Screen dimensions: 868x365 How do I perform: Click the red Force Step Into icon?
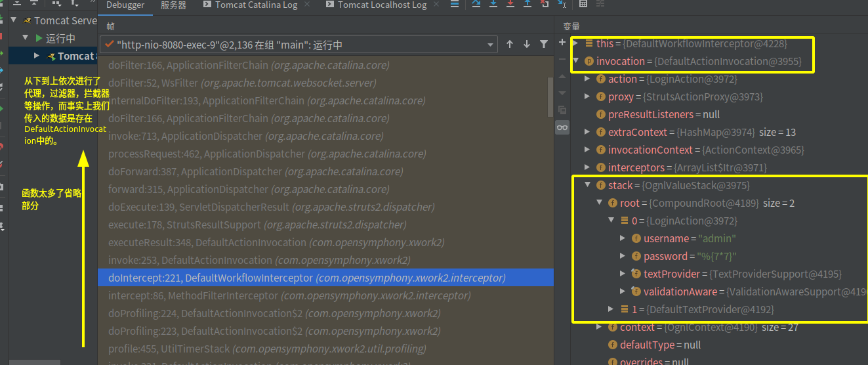click(x=510, y=5)
